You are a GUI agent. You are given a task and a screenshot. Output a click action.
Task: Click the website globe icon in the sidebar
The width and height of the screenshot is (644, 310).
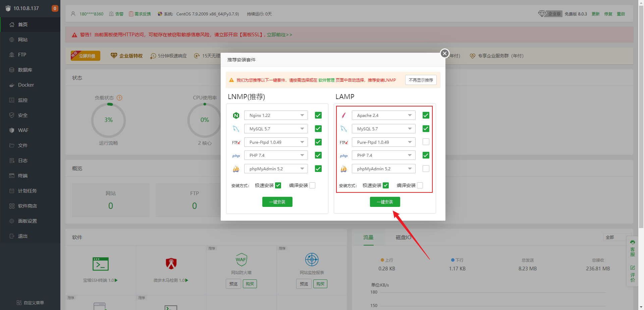click(x=12, y=40)
